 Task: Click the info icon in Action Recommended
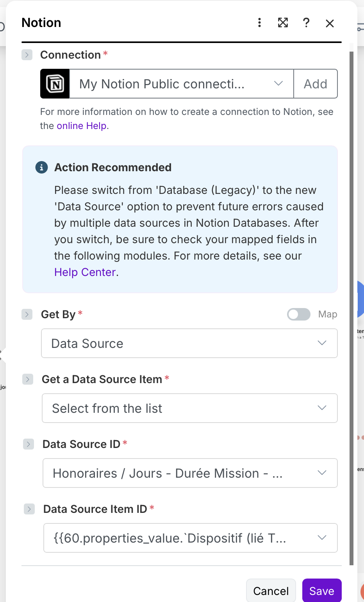point(41,167)
